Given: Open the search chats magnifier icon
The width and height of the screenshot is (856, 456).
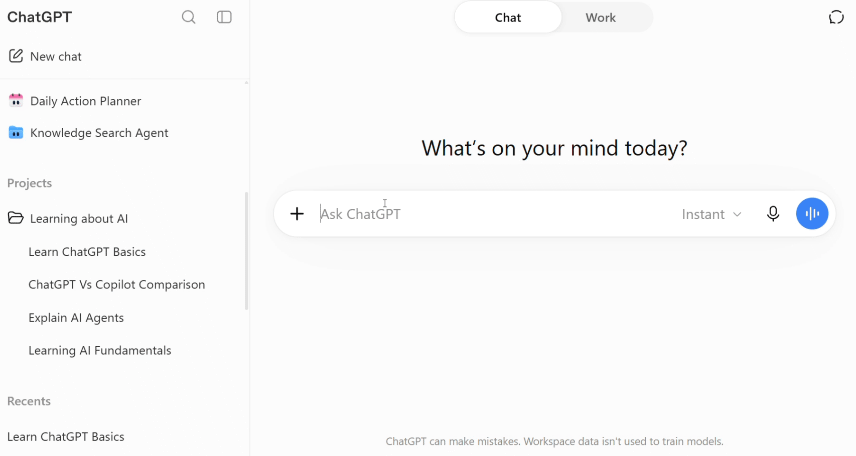Looking at the screenshot, I should [188, 17].
